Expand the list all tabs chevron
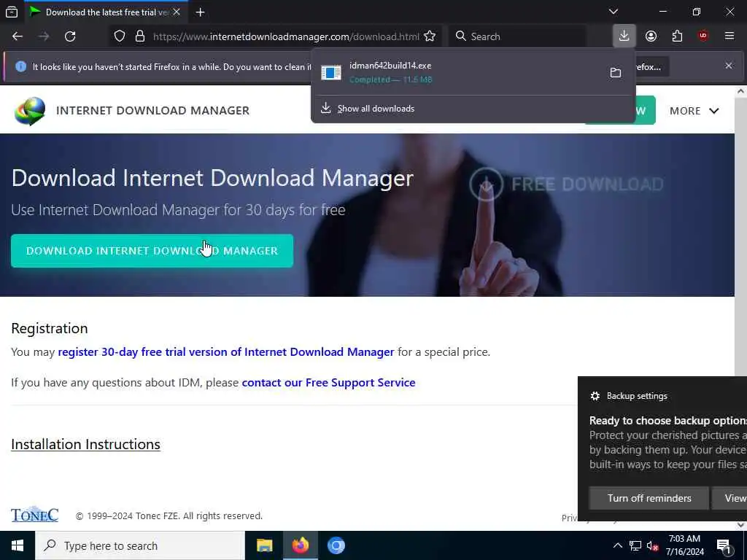Image resolution: width=747 pixels, height=560 pixels. (613, 12)
